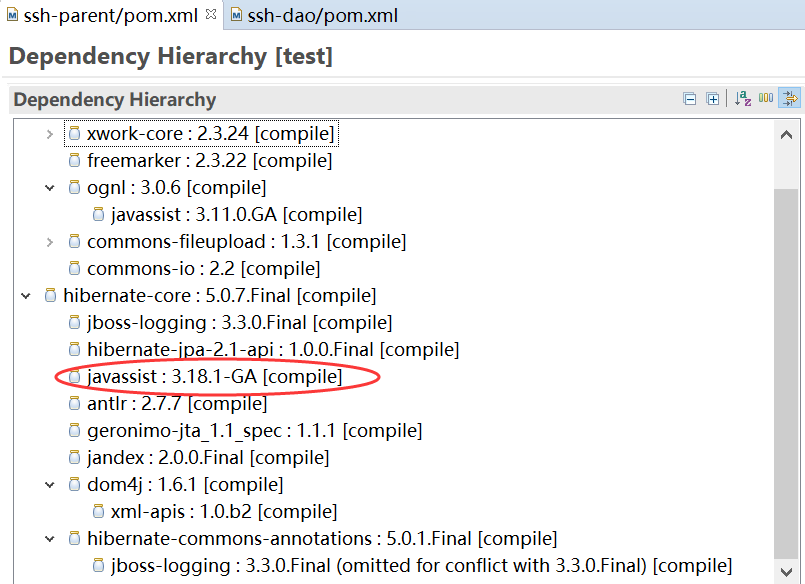
Task: Click the file icon on ssh-dao/pom.xml tab
Action: pyautogui.click(x=236, y=15)
